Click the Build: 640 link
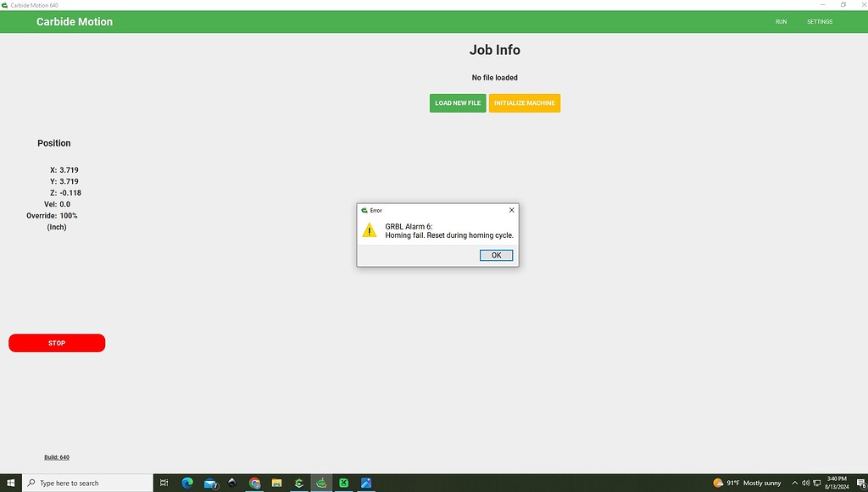868x492 pixels. click(57, 457)
